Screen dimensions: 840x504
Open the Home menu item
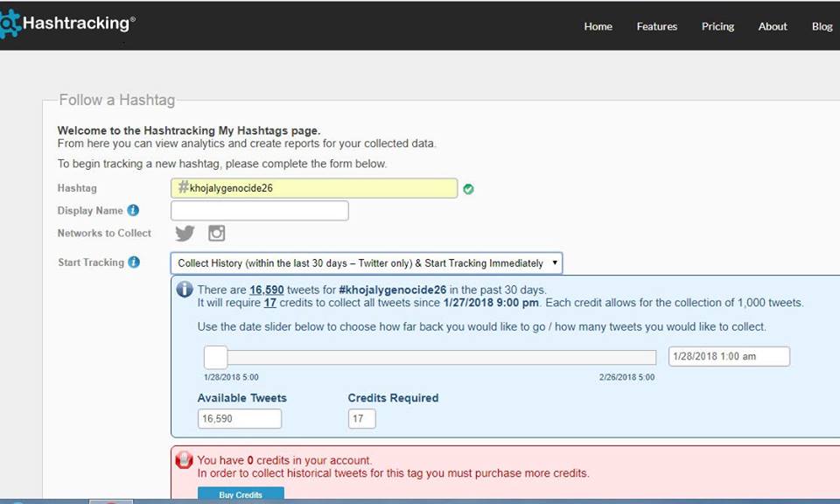[x=598, y=26]
